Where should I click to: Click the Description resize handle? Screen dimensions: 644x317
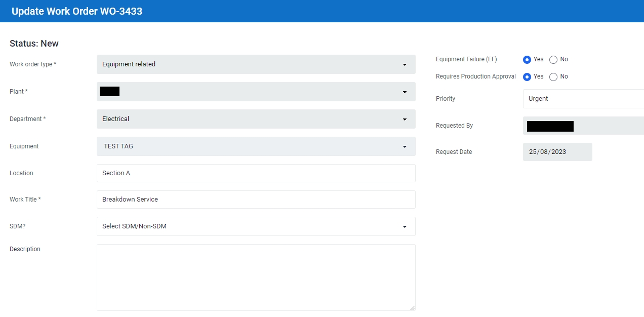(412, 307)
